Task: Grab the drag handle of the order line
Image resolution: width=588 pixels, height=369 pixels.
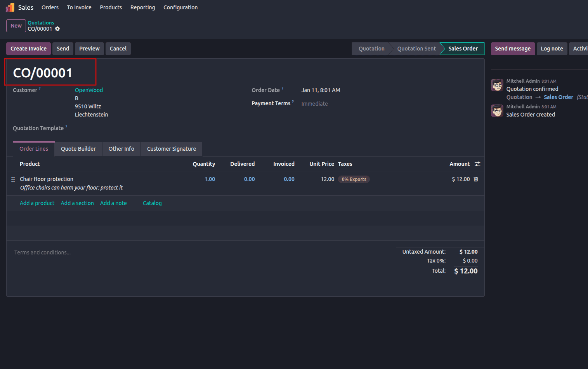Action: click(13, 179)
